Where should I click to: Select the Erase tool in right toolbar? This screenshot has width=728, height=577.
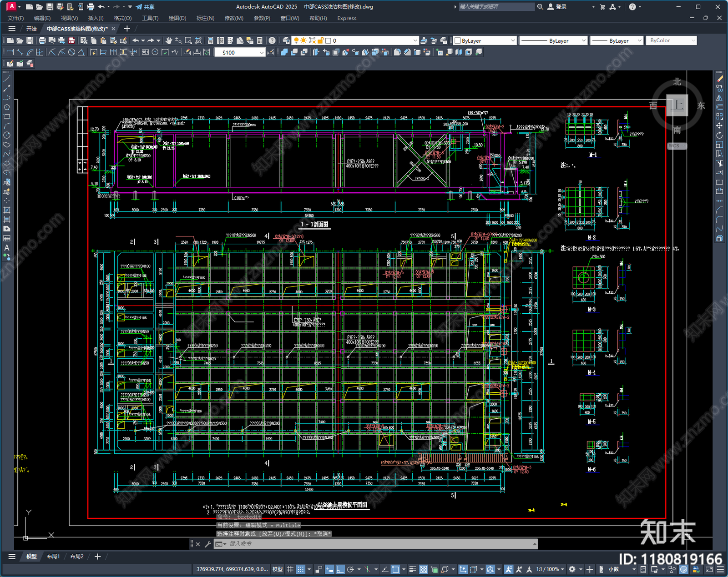[719, 79]
